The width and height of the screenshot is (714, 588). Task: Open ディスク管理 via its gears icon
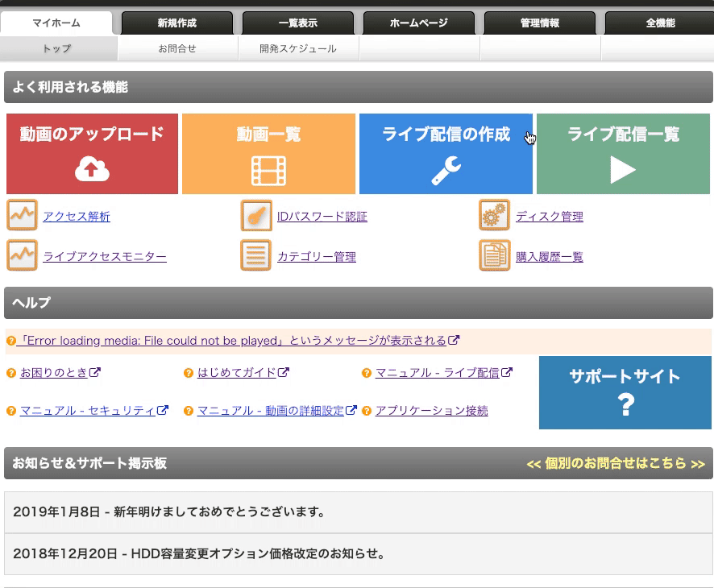tap(494, 215)
